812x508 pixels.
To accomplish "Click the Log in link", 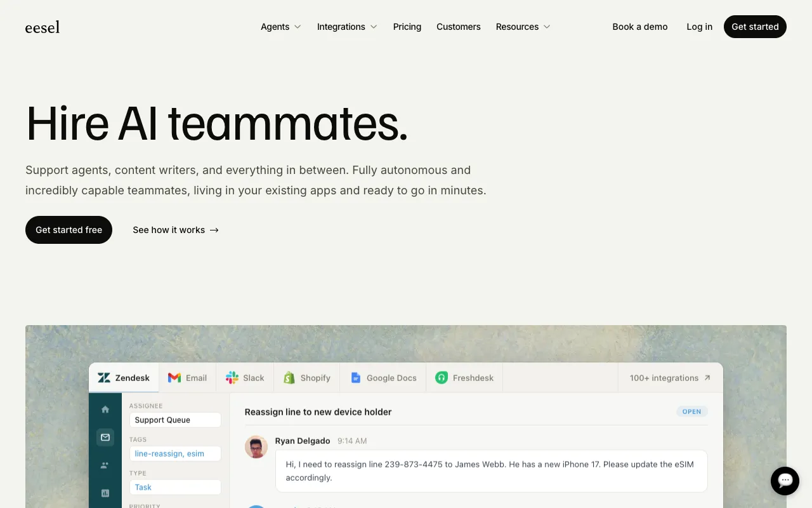I will (x=700, y=27).
